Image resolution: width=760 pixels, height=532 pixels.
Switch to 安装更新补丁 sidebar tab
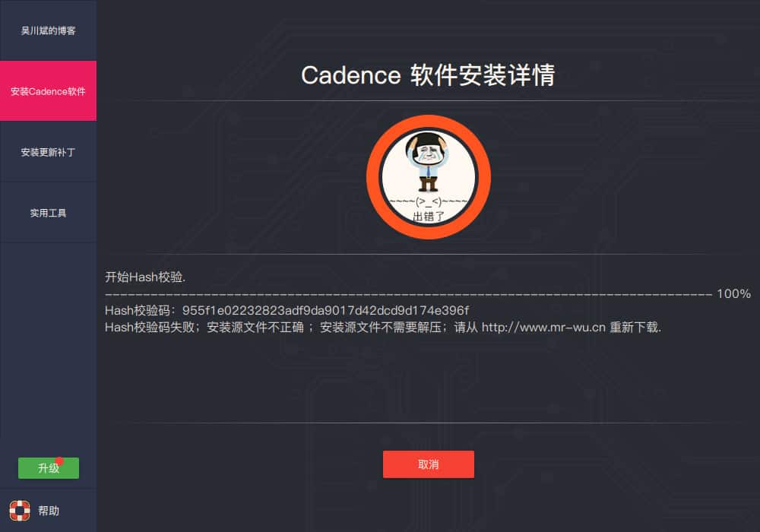click(x=48, y=152)
